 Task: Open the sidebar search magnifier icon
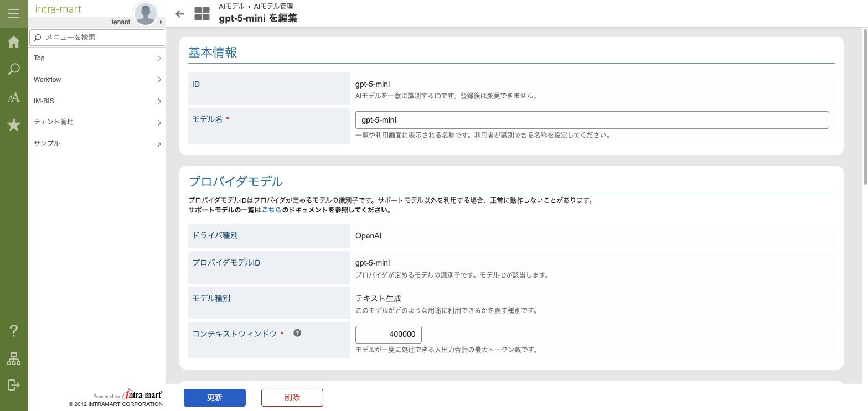pyautogui.click(x=14, y=69)
